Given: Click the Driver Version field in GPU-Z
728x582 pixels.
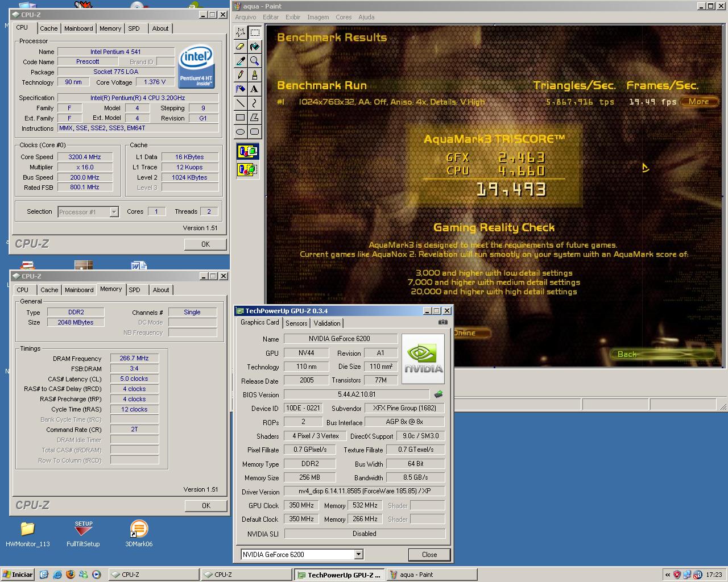Looking at the screenshot, I should click(365, 492).
